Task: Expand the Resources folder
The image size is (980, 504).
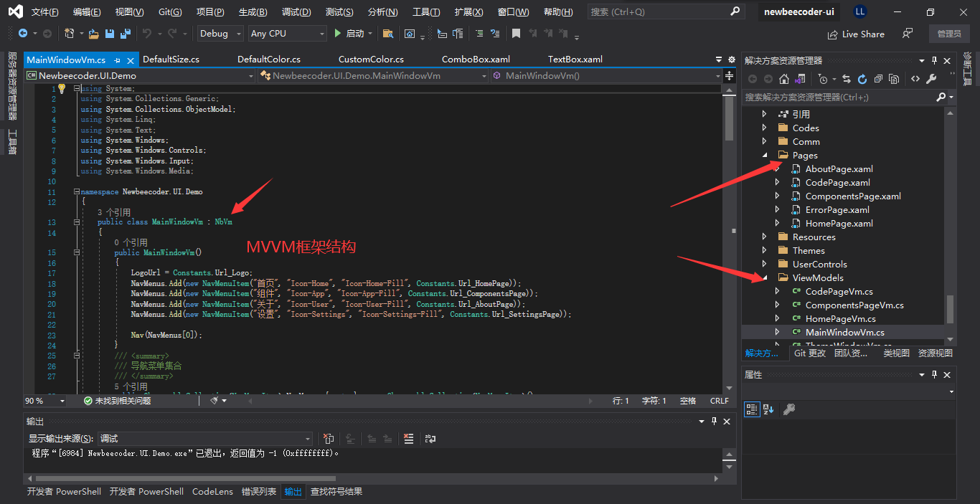Action: (764, 237)
